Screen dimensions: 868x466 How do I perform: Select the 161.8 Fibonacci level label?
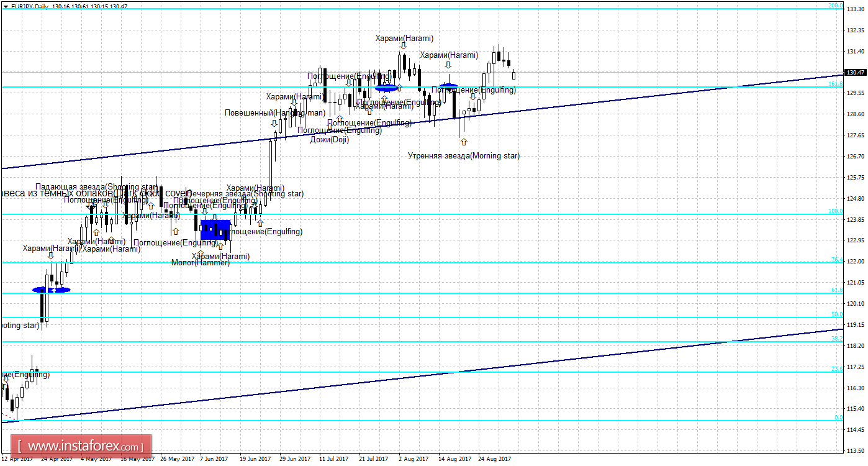point(835,84)
